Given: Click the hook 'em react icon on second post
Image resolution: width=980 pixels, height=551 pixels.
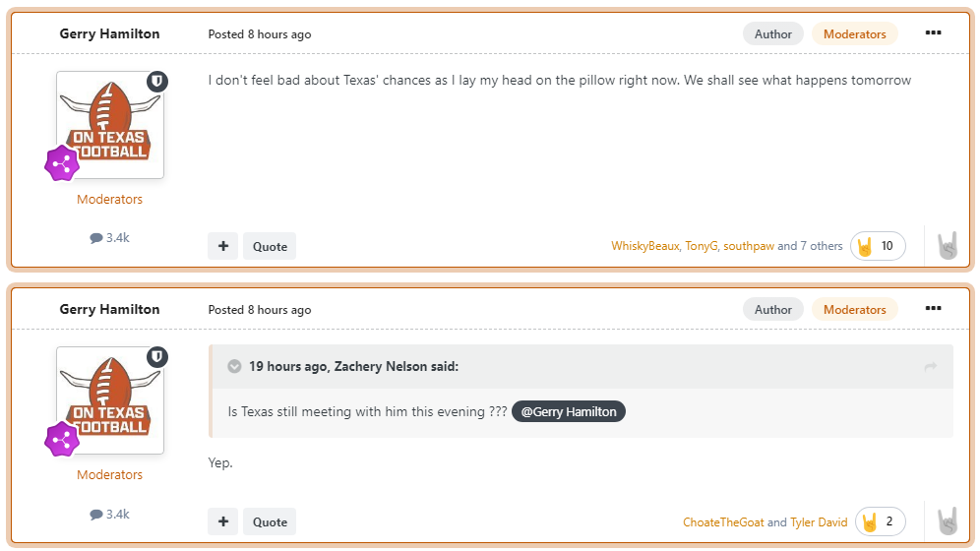Looking at the screenshot, I should (947, 521).
